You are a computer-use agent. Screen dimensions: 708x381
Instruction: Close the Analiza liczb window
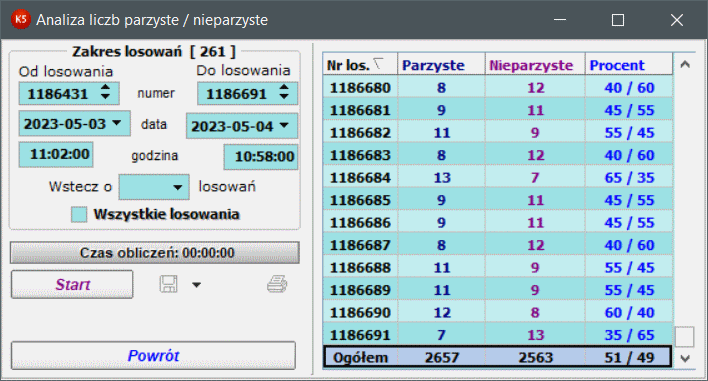[676, 20]
